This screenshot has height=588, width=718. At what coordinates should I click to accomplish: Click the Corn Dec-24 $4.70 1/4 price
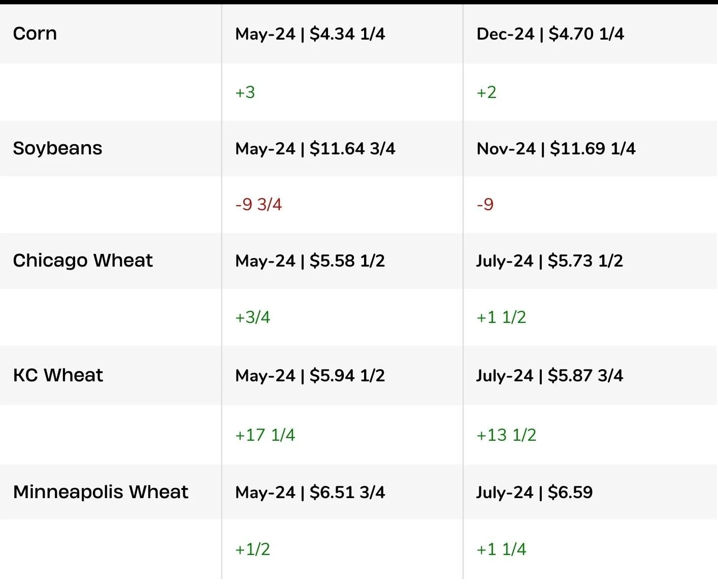(x=550, y=34)
